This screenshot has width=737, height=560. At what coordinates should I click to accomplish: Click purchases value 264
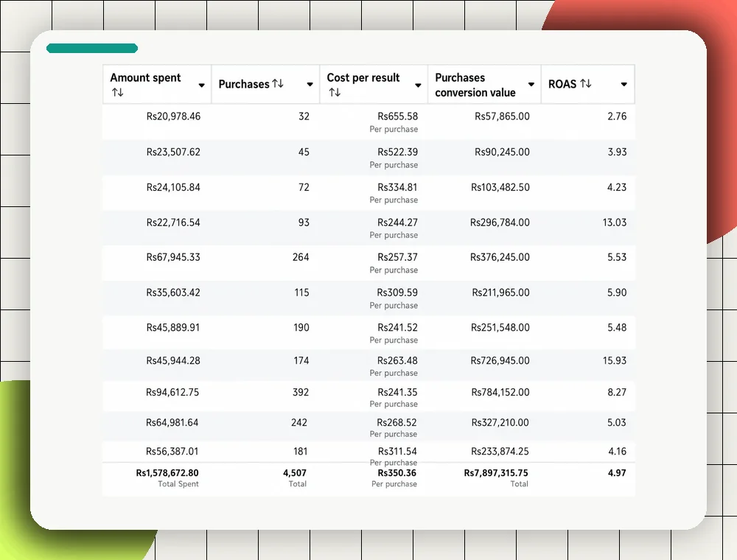pos(301,257)
